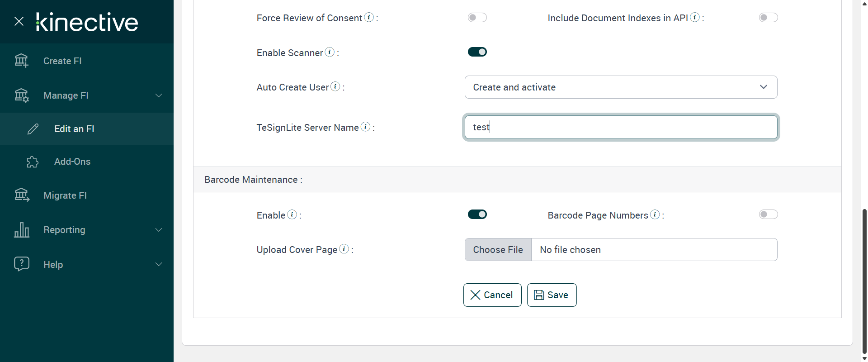Open the Auto Create User dropdown
The image size is (868, 362).
coord(621,87)
